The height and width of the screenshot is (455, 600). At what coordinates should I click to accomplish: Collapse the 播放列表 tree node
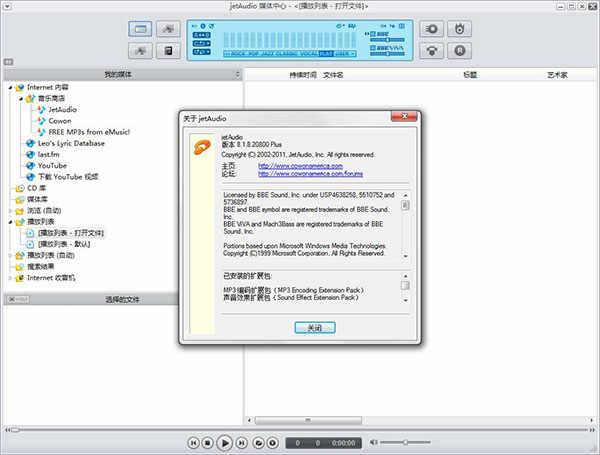pos(10,222)
